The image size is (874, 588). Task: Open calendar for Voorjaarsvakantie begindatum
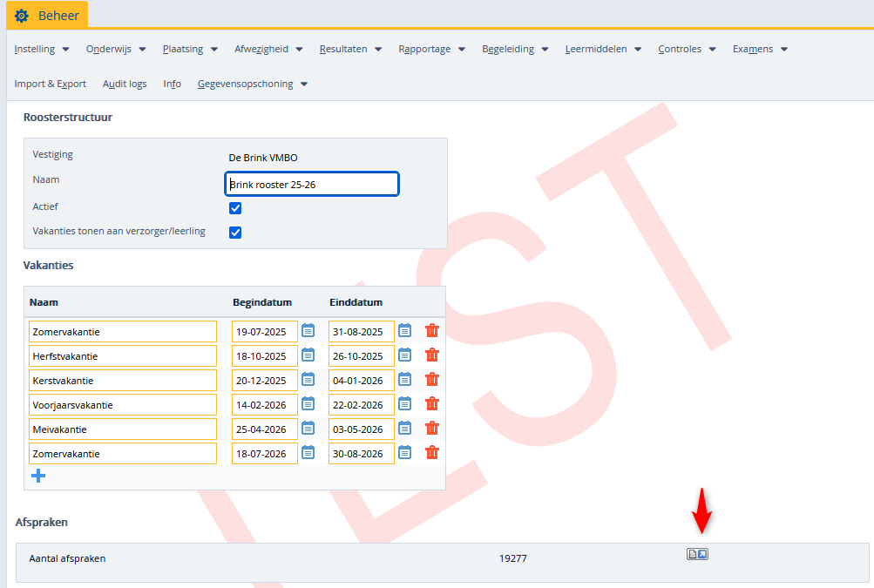coord(308,404)
